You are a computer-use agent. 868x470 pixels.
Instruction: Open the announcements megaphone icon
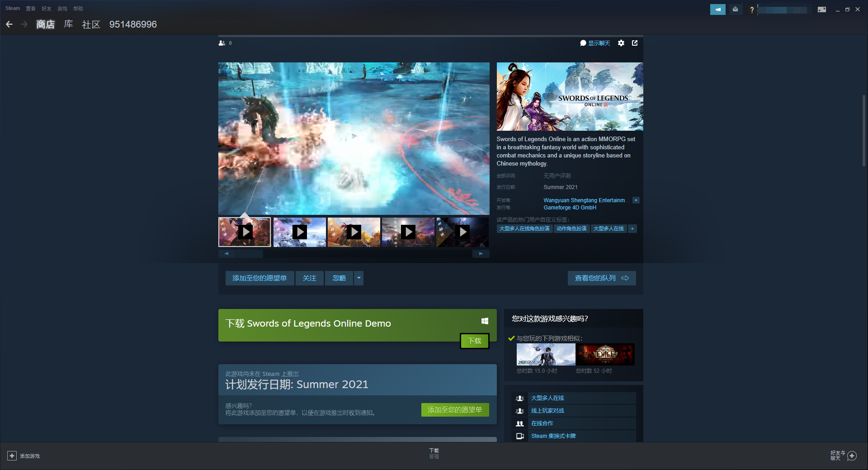point(717,9)
